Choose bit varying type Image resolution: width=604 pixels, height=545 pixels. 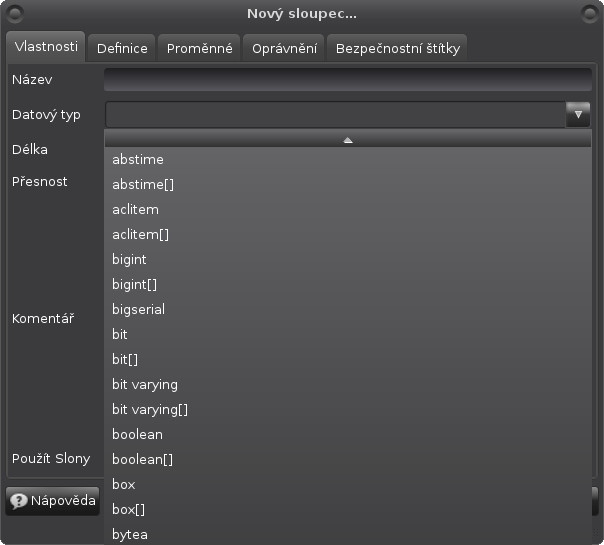[x=348, y=384]
